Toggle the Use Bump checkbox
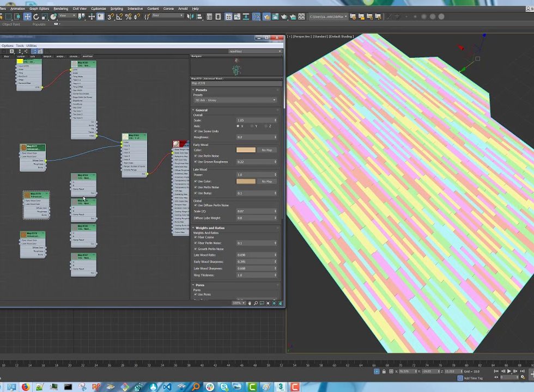This screenshot has height=392, width=534. [x=196, y=193]
